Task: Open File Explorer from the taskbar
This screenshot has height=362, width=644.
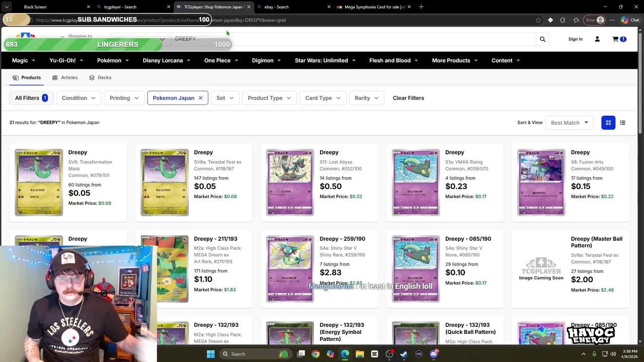Action: (360, 354)
